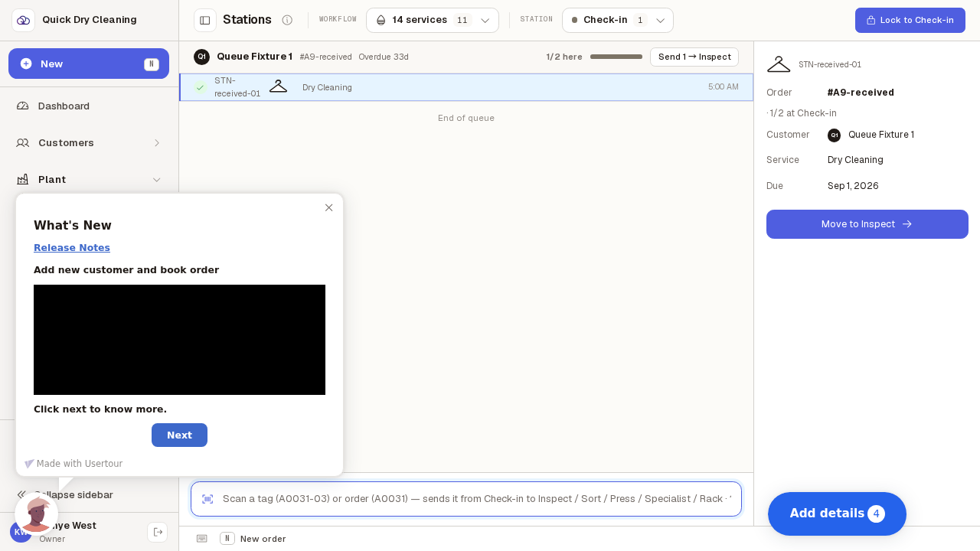Click the Q1 avatar in the queue header
Viewport: 980px width, 551px height.
point(201,57)
